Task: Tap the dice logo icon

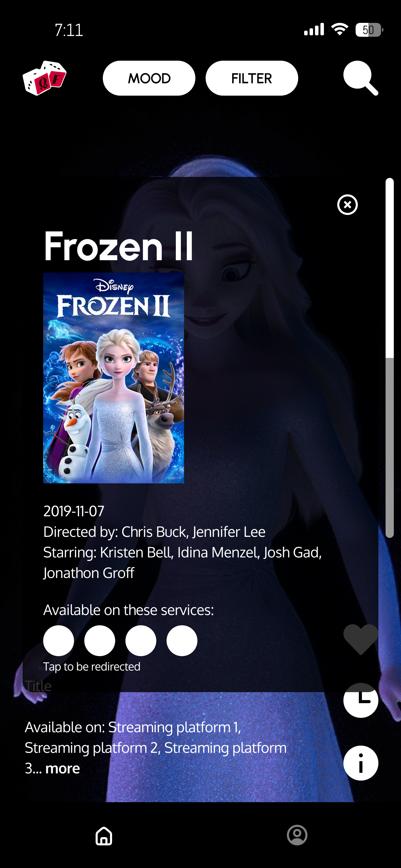Action: [x=44, y=78]
